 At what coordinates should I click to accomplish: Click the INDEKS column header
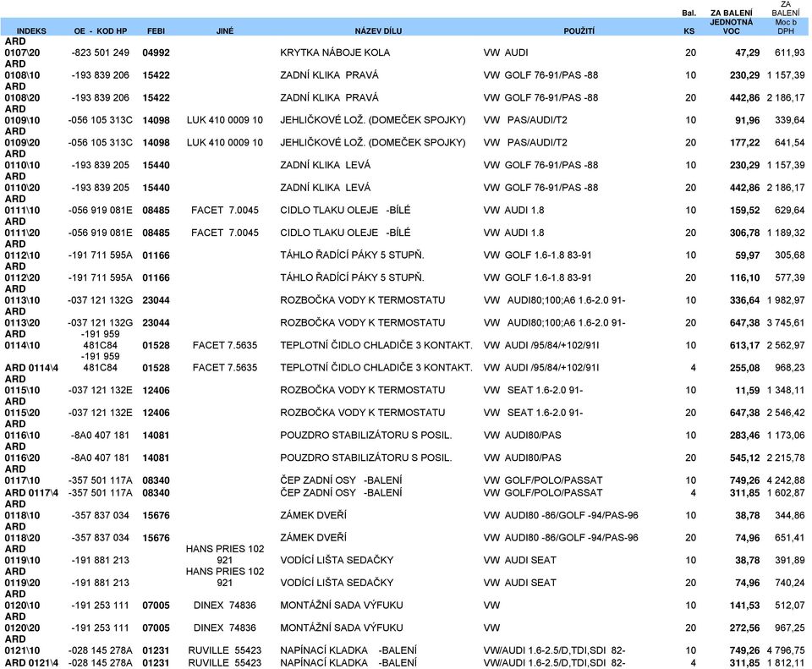31,31
